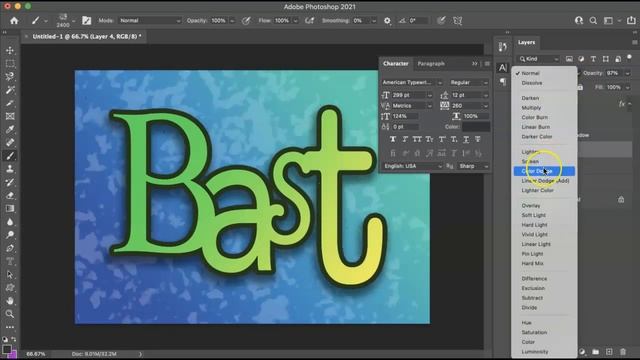Open the font size dropdown
This screenshot has width=640, height=360.
click(x=429, y=95)
